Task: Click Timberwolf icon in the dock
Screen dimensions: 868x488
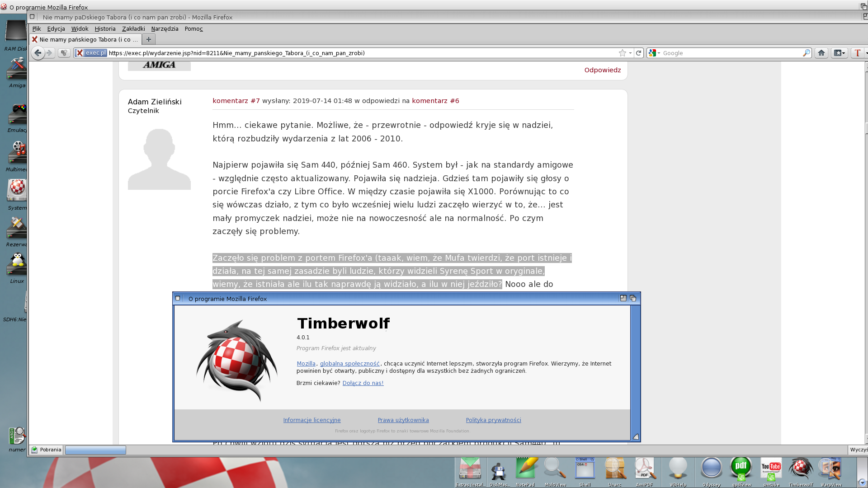Action: click(801, 472)
